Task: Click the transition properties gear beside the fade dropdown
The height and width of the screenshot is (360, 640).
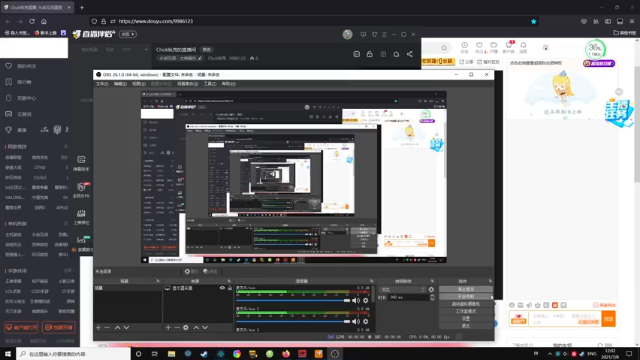Action: tap(431, 289)
